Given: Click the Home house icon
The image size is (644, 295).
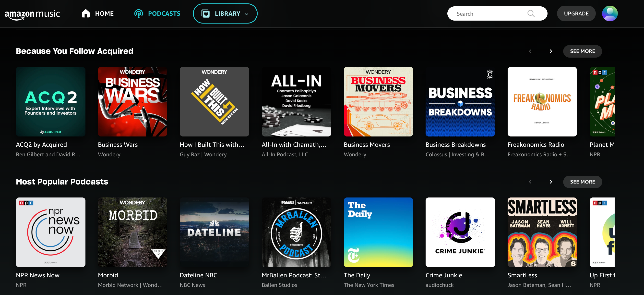Looking at the screenshot, I should 85,13.
